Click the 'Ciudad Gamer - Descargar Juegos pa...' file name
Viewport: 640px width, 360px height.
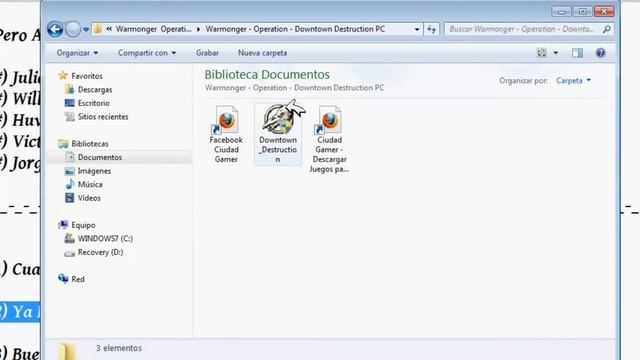(x=329, y=155)
